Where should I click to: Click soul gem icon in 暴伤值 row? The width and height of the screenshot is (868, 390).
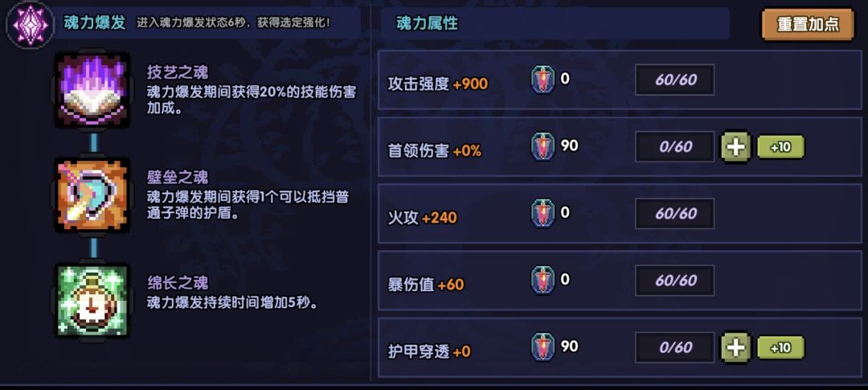[543, 281]
